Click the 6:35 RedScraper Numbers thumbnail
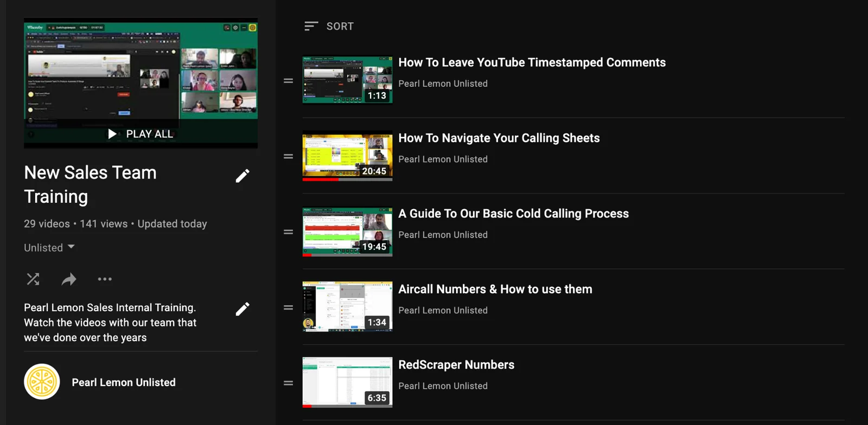This screenshot has height=425, width=868. click(347, 382)
